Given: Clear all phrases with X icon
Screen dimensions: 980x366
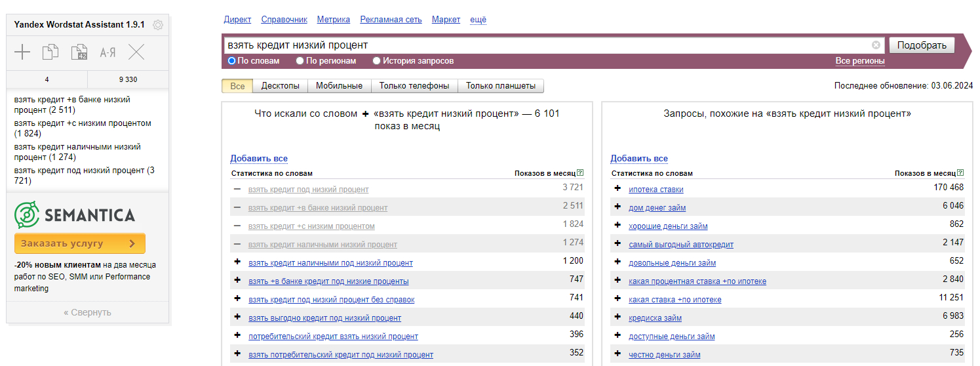Looking at the screenshot, I should click(x=136, y=52).
